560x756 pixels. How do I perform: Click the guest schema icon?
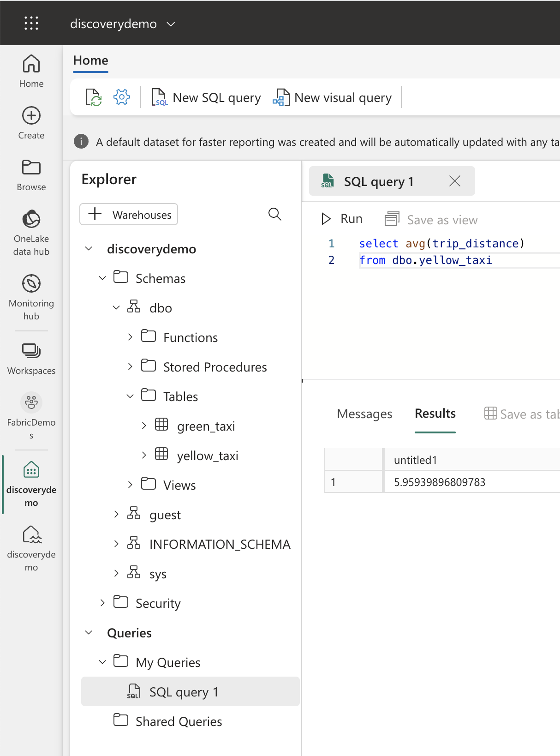point(134,513)
